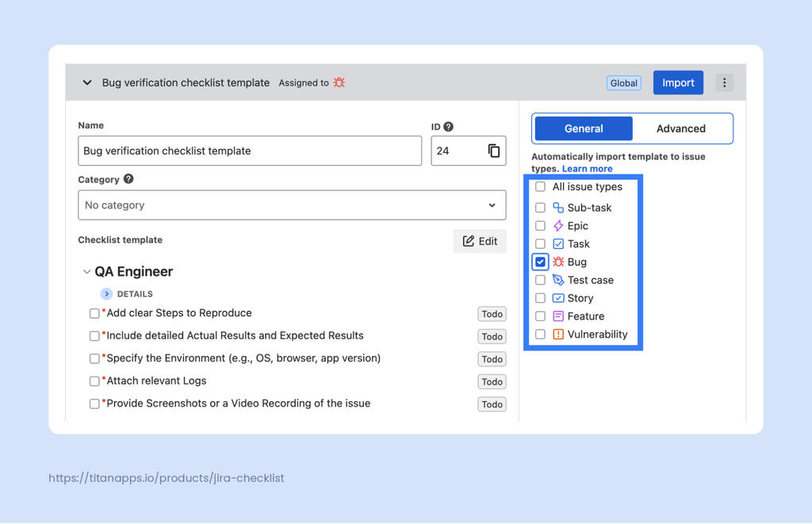The height and width of the screenshot is (524, 812).
Task: Click the ID field showing 24
Action: 468,151
